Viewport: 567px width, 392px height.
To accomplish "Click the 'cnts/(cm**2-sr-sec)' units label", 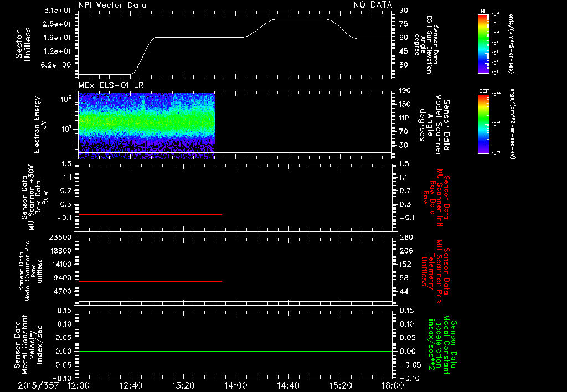I will click(x=511, y=43).
